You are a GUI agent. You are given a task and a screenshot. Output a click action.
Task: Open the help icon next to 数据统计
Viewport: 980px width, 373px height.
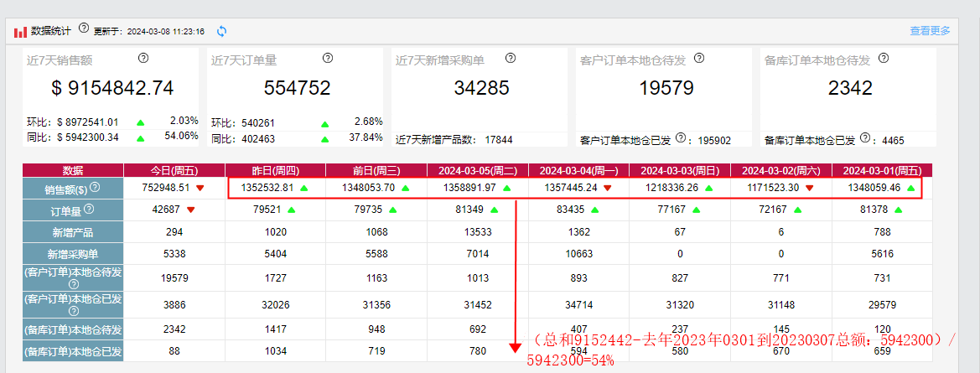[x=84, y=28]
